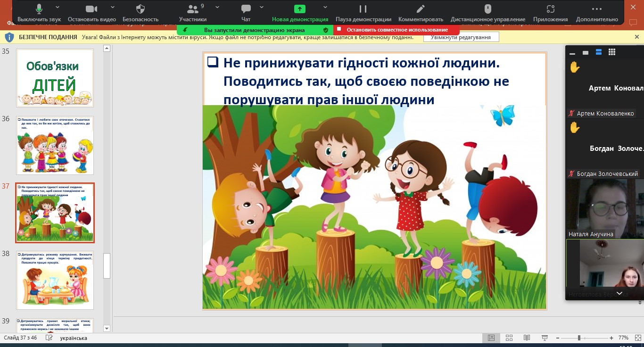Image resolution: width=644 pixels, height=347 pixels.
Task: Open Дистанционное управление
Action: pyautogui.click(x=487, y=13)
